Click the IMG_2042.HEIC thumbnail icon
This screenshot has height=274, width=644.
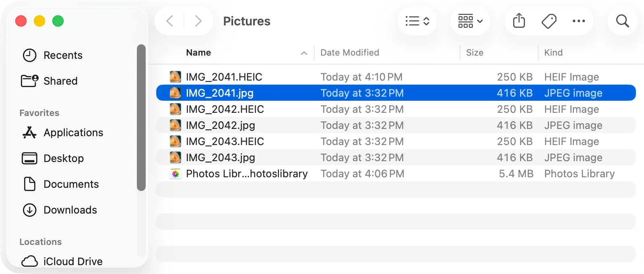[175, 109]
